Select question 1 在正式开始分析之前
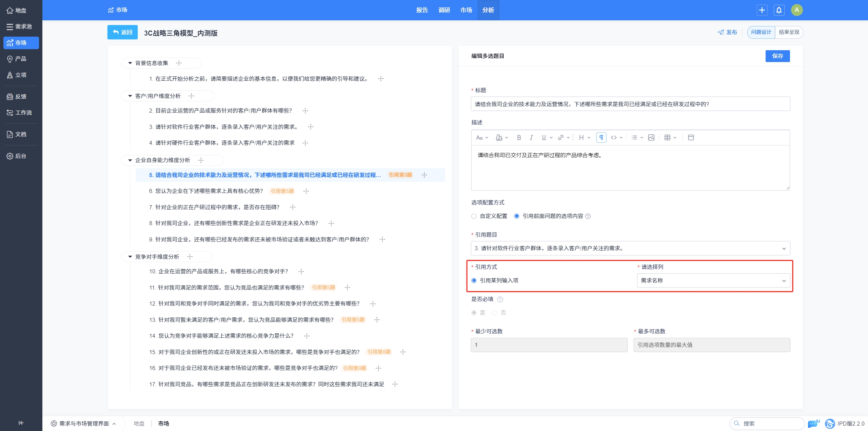The image size is (868, 431). pos(259,79)
